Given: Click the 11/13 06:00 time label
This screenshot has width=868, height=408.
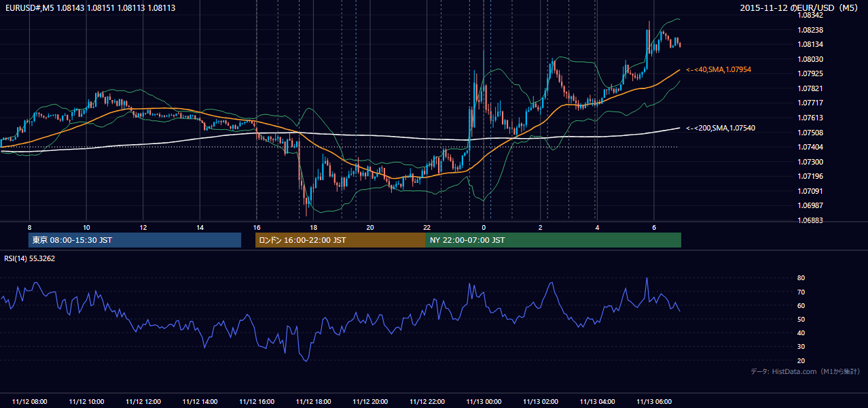Looking at the screenshot, I should tap(653, 402).
